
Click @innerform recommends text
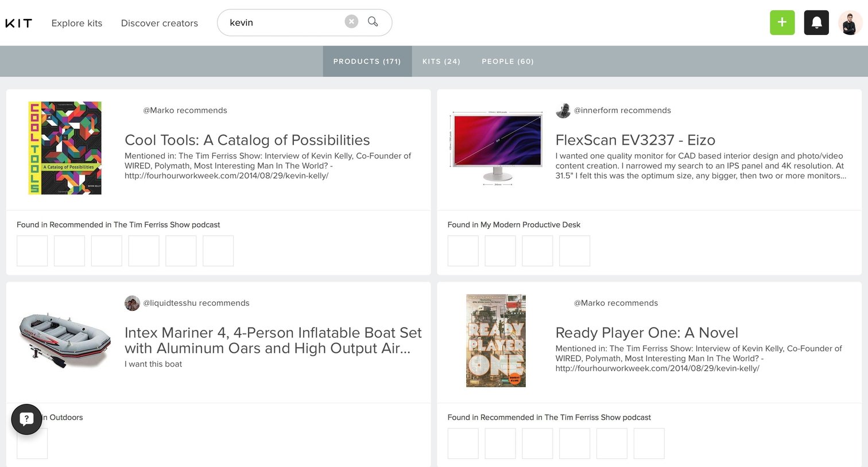(622, 110)
